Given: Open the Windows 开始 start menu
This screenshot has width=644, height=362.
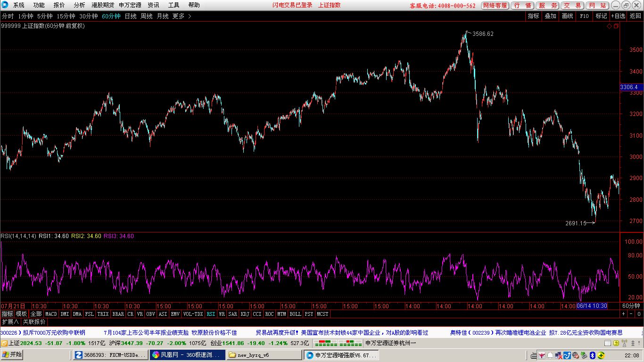Looking at the screenshot, I should (x=13, y=355).
